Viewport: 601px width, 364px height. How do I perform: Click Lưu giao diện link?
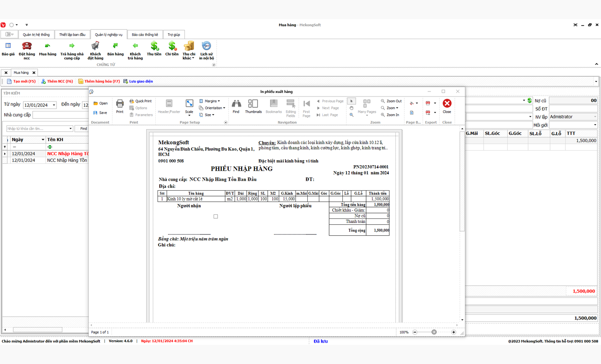tap(138, 81)
